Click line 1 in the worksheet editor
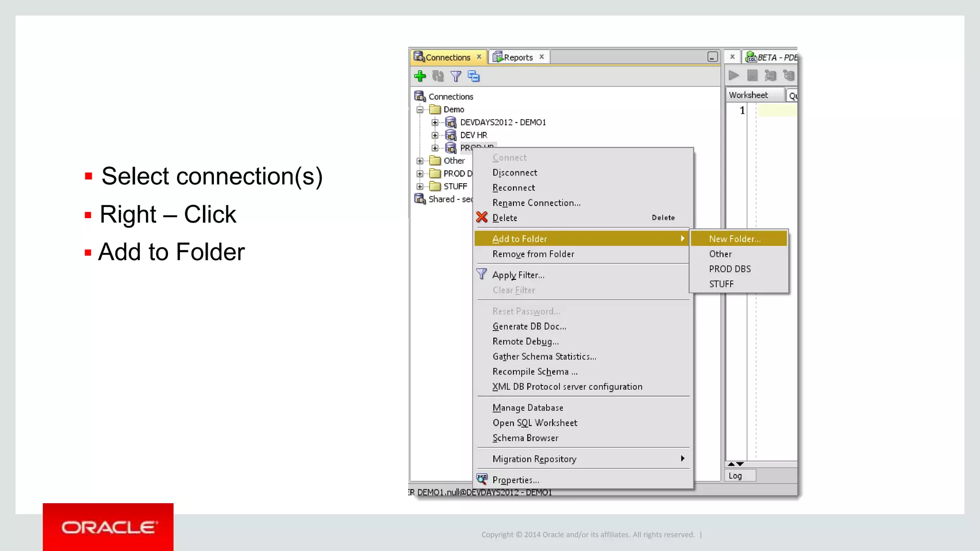980x551 pixels. click(x=777, y=110)
